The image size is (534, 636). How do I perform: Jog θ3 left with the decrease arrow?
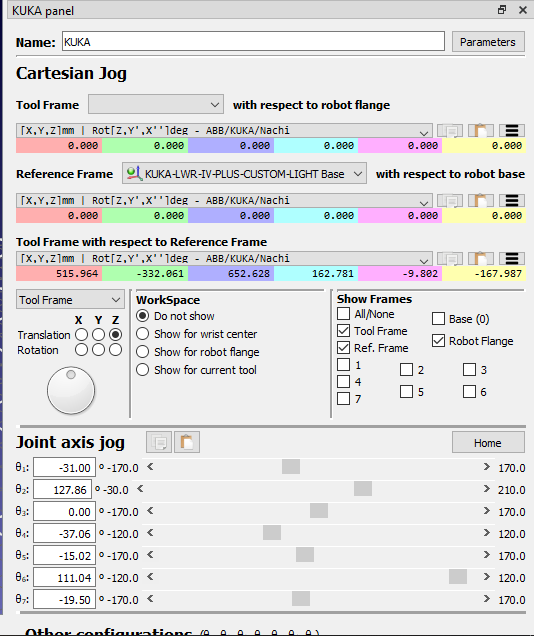(x=150, y=511)
